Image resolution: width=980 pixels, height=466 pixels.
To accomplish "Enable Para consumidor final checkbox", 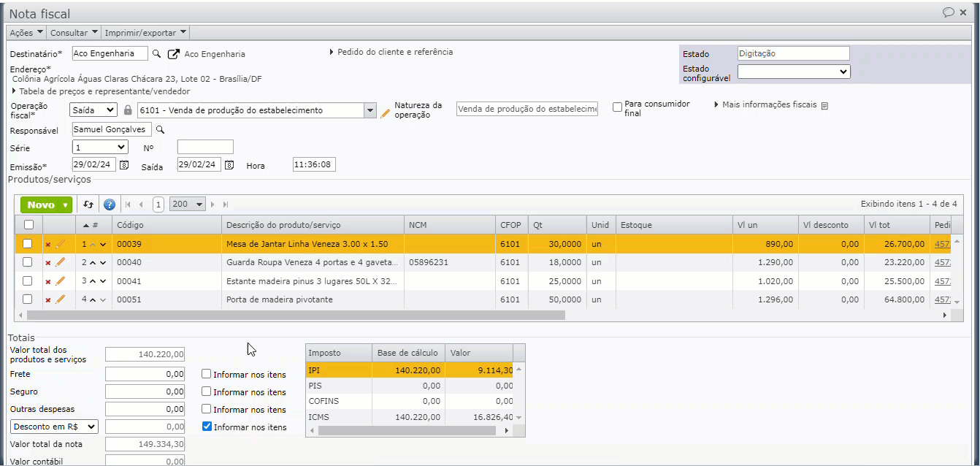I will tap(618, 107).
